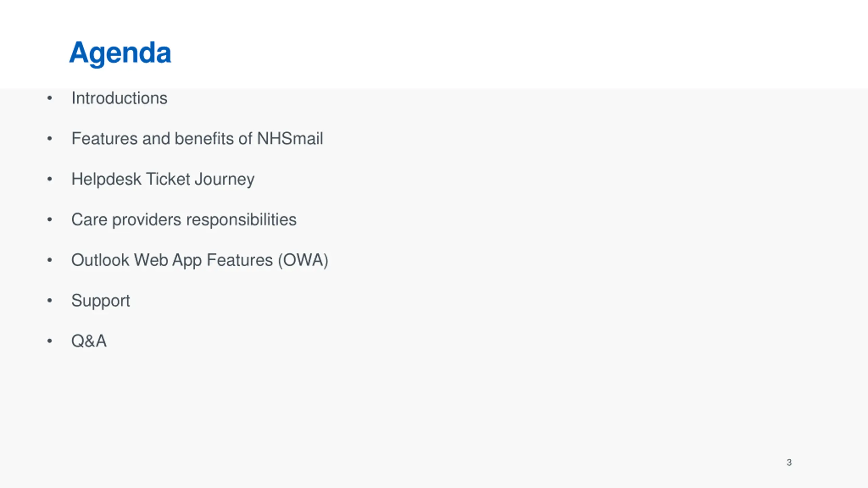Viewport: 868px width, 488px height.
Task: Click the word Outlook
Action: tap(100, 260)
